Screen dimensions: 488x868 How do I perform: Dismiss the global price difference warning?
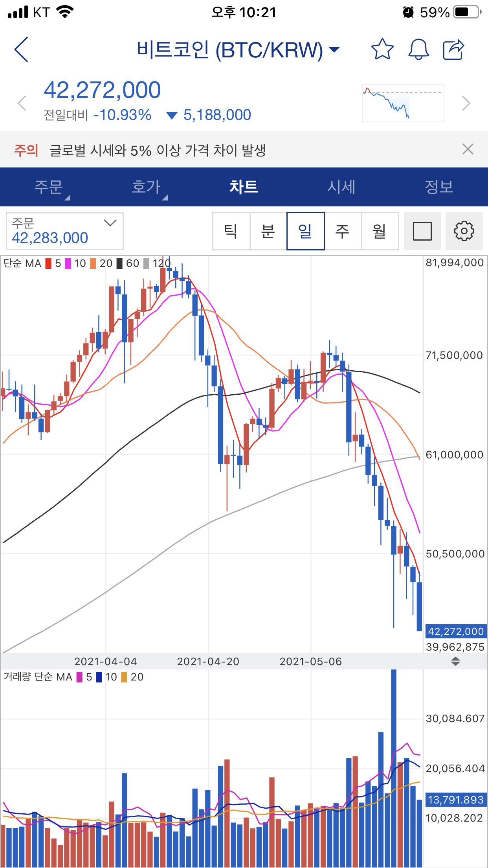point(468,149)
